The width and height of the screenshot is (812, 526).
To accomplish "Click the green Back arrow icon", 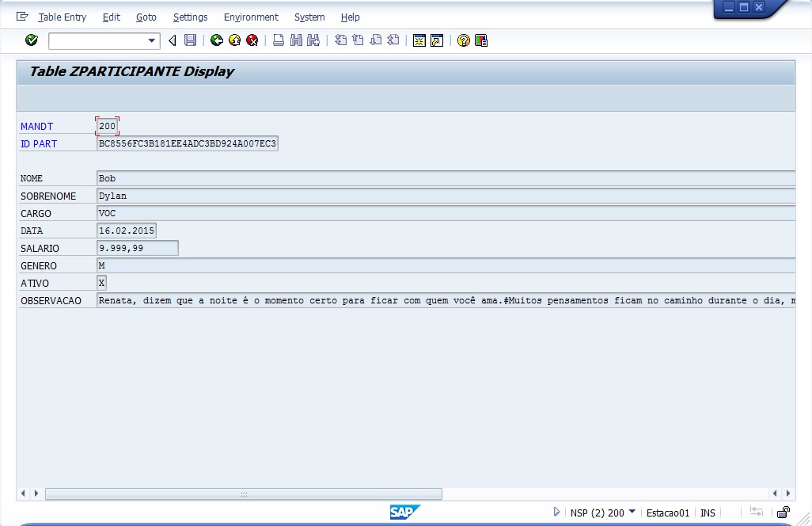I will point(216,40).
